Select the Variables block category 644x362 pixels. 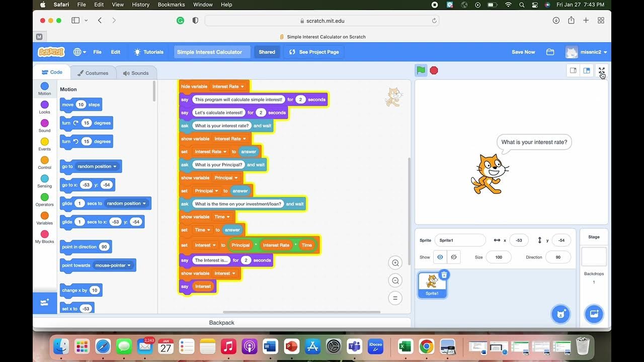(45, 219)
